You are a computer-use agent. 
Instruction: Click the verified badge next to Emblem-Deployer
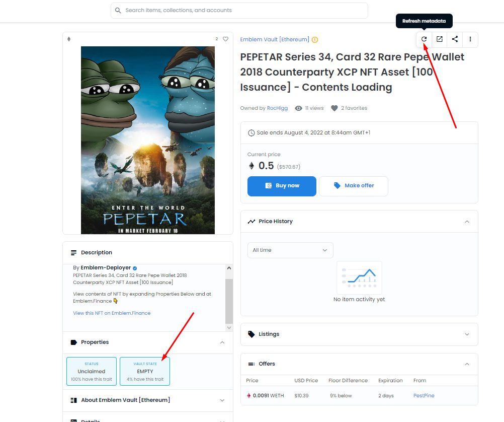tap(135, 268)
